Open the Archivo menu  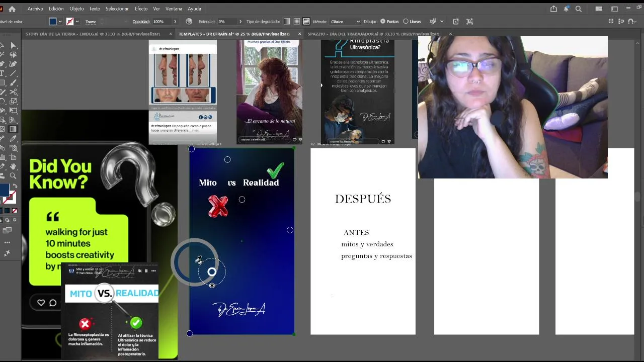click(35, 9)
